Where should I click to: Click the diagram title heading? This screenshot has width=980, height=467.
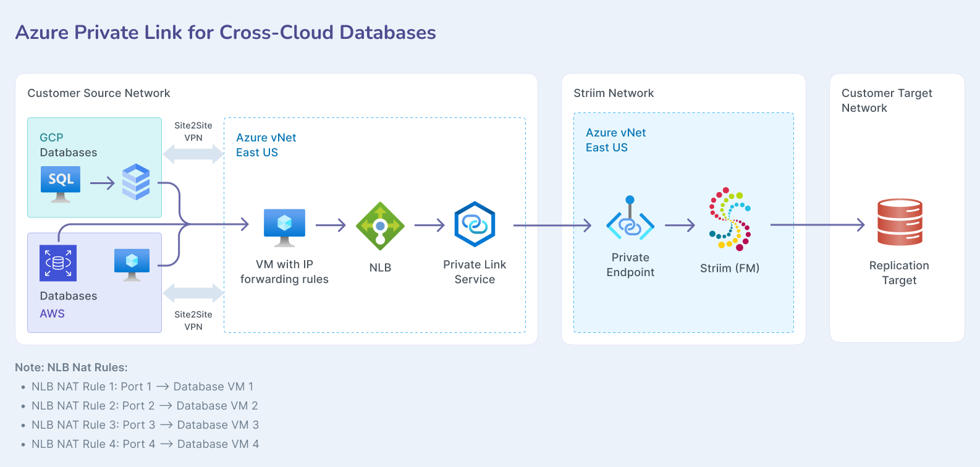pos(226,32)
